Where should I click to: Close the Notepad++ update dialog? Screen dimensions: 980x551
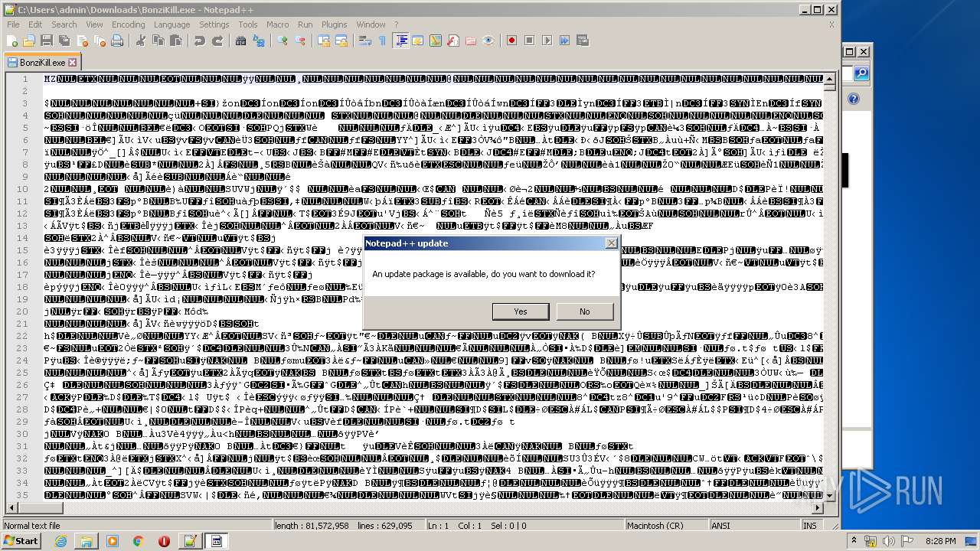tap(611, 243)
